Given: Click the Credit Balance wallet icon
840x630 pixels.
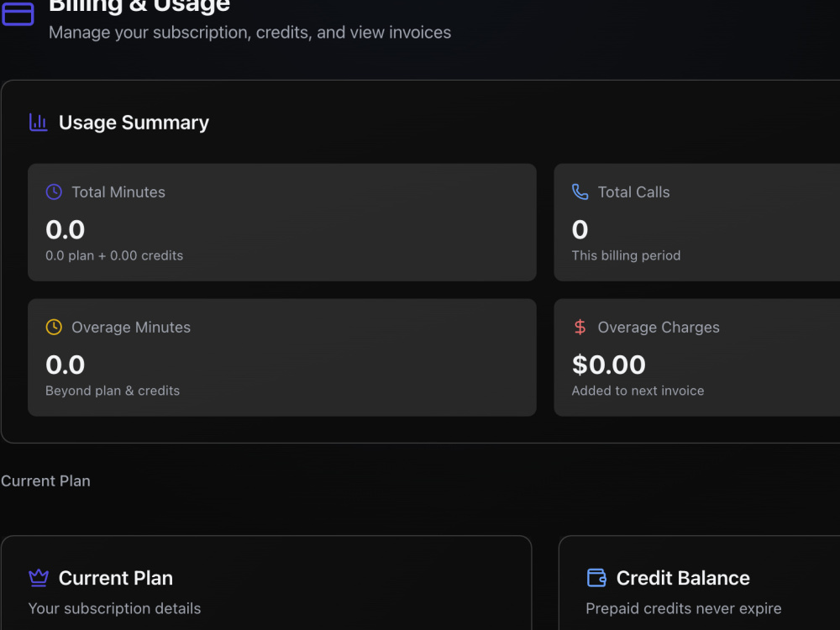Looking at the screenshot, I should click(x=596, y=578).
